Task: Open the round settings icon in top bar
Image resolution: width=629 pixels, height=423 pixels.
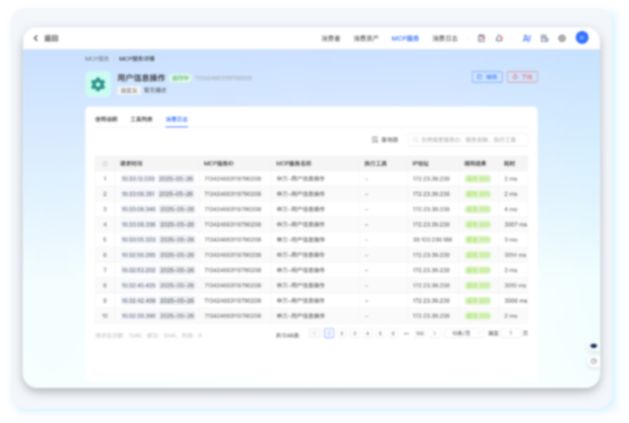Action: [562, 38]
